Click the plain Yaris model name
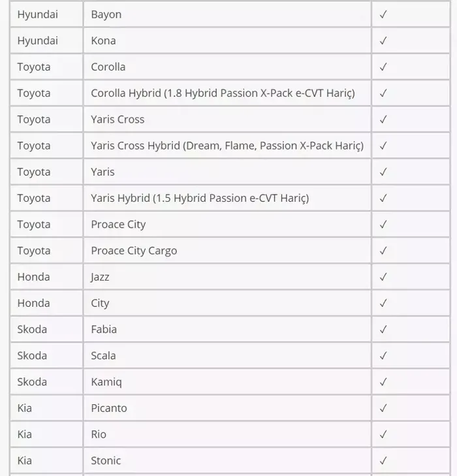The image size is (457, 476). coord(102,172)
